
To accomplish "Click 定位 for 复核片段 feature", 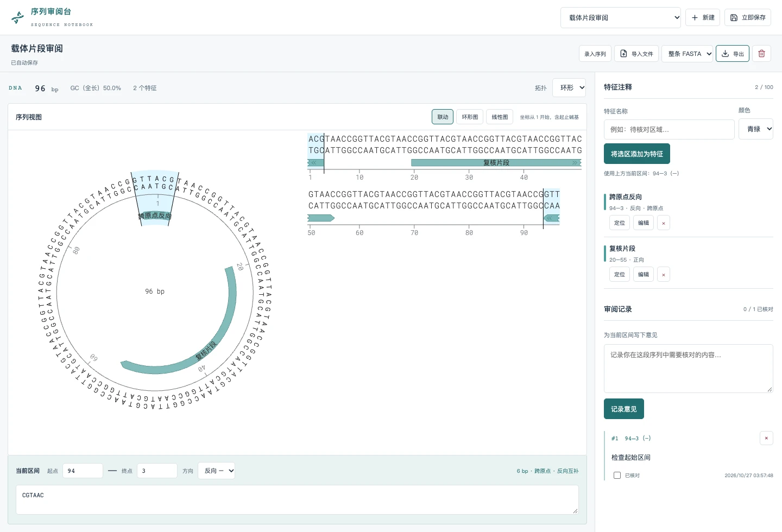I will coord(620,274).
